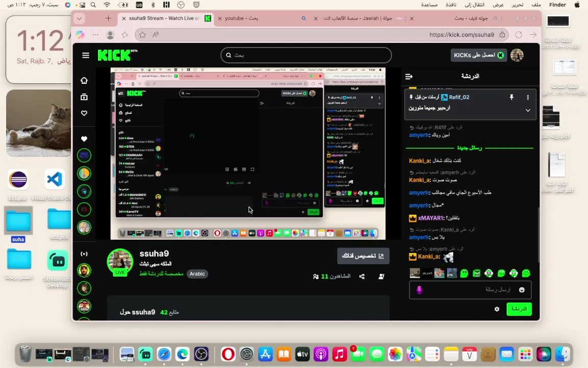The image size is (588, 368).
Task: Click the Copilot icon in browser toolbar
Action: point(80,35)
